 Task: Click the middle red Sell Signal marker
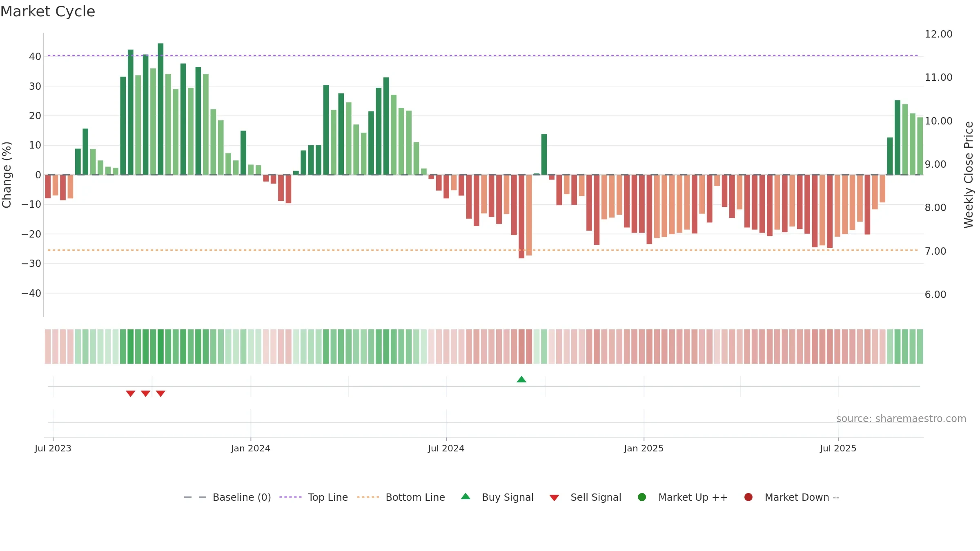click(146, 393)
